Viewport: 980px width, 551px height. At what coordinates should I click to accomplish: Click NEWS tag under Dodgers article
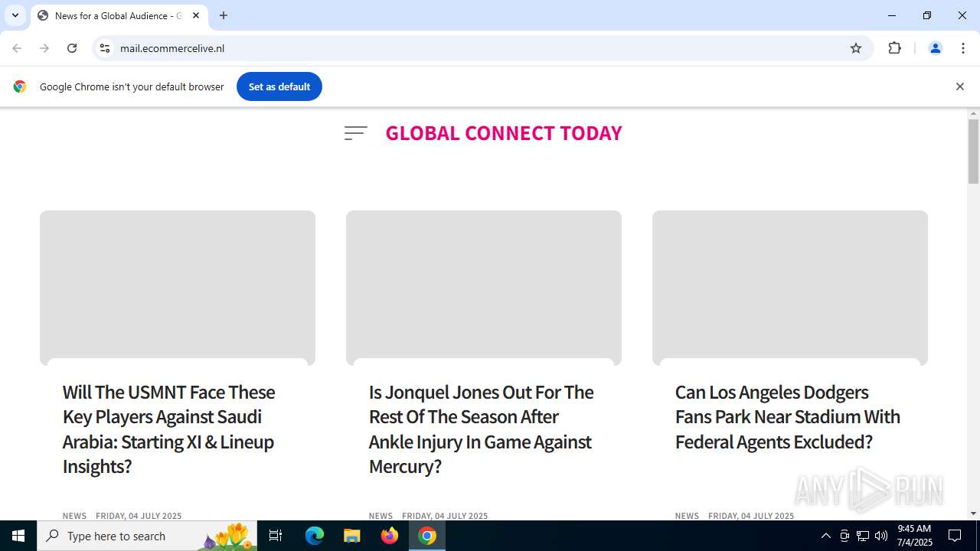pos(687,516)
